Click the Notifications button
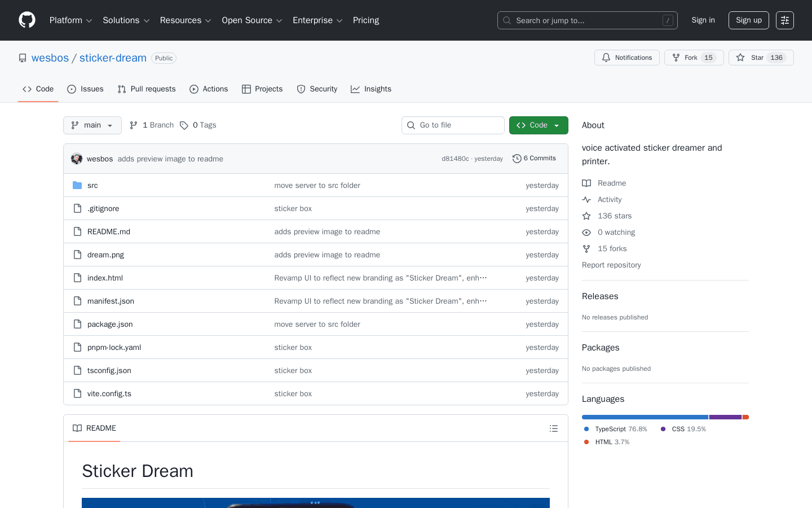 point(627,58)
